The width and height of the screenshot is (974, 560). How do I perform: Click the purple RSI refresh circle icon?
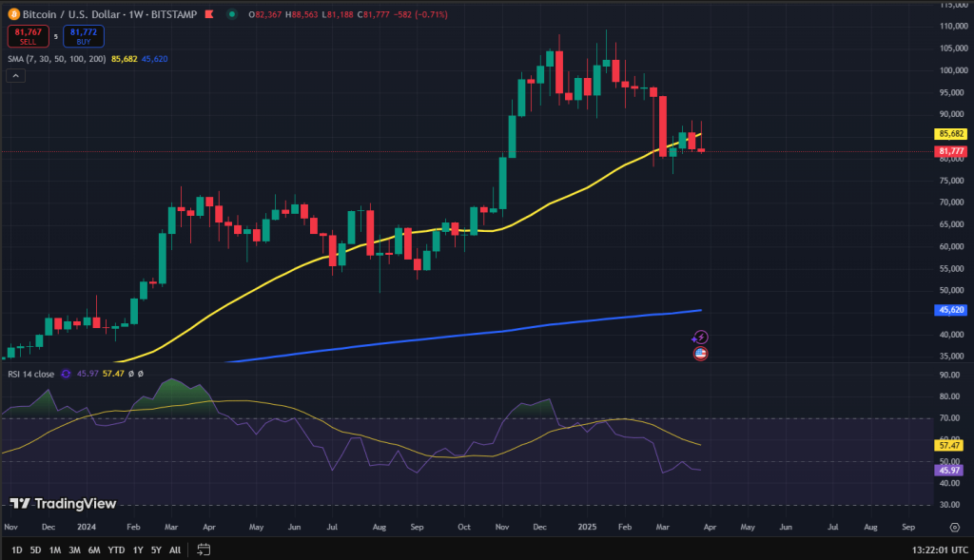pyautogui.click(x=66, y=374)
